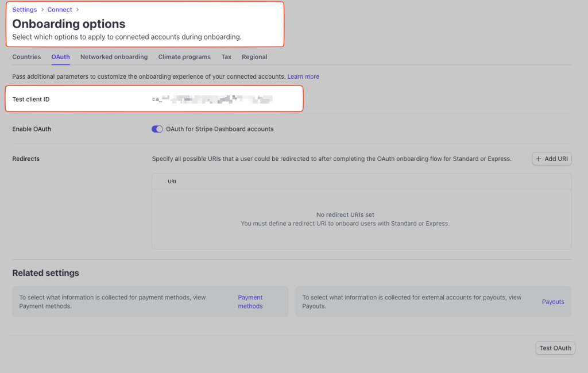Click the Enable OAuth label
Image resolution: width=588 pixels, height=373 pixels.
[32, 129]
